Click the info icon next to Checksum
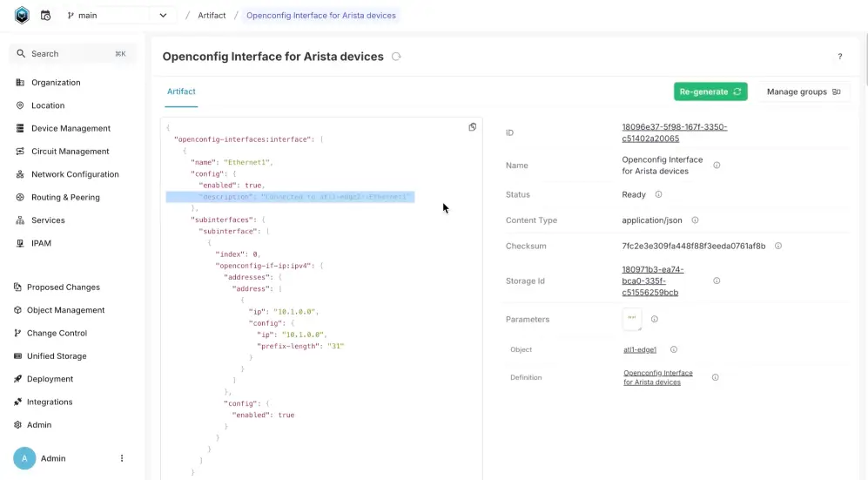 pyautogui.click(x=777, y=246)
